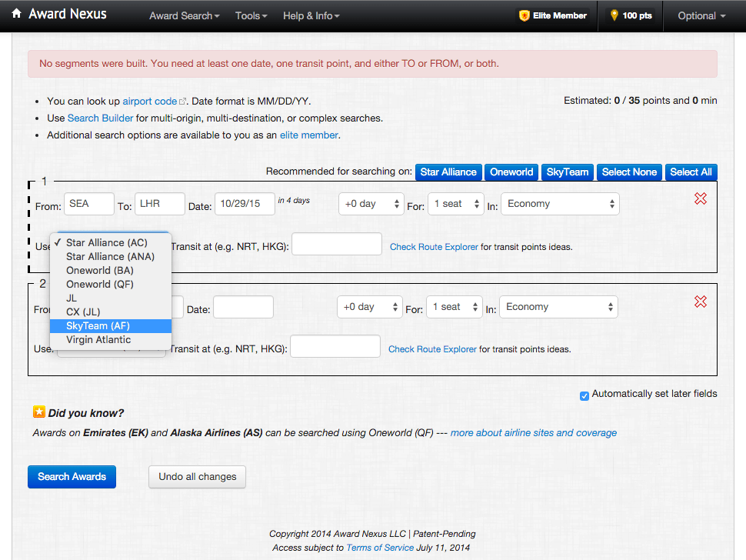Click the Select All button

[691, 172]
